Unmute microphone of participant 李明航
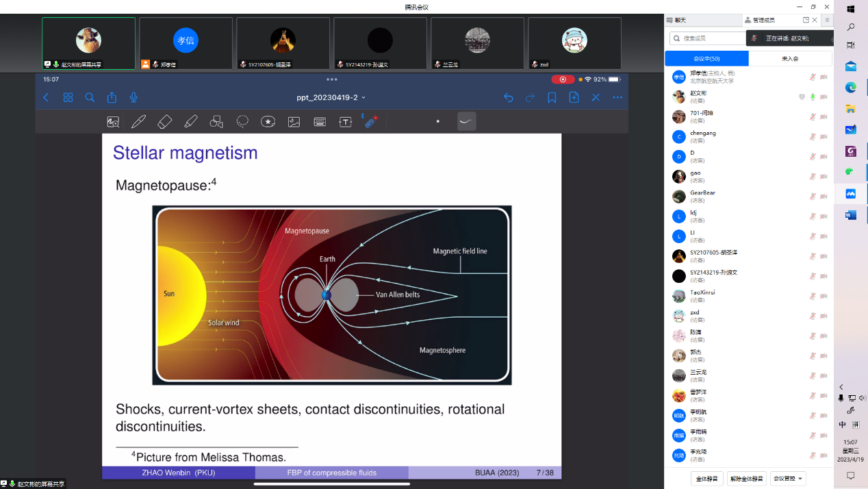The height and width of the screenshot is (489, 868). 813,415
